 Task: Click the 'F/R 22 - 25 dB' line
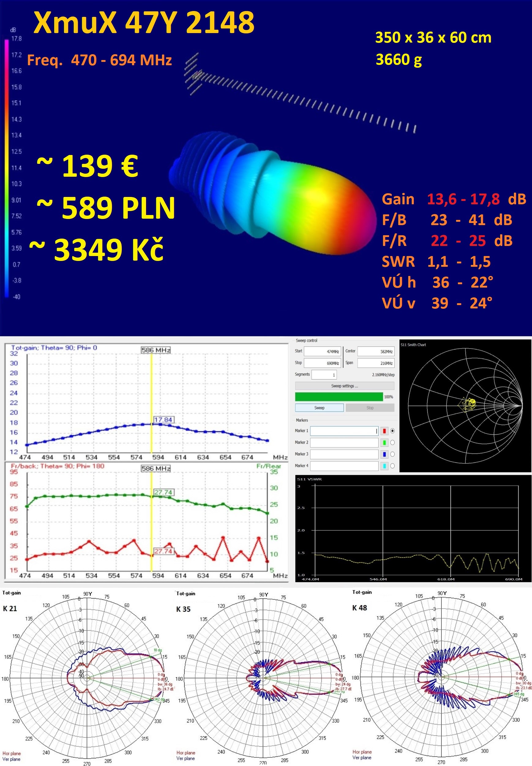click(447, 241)
